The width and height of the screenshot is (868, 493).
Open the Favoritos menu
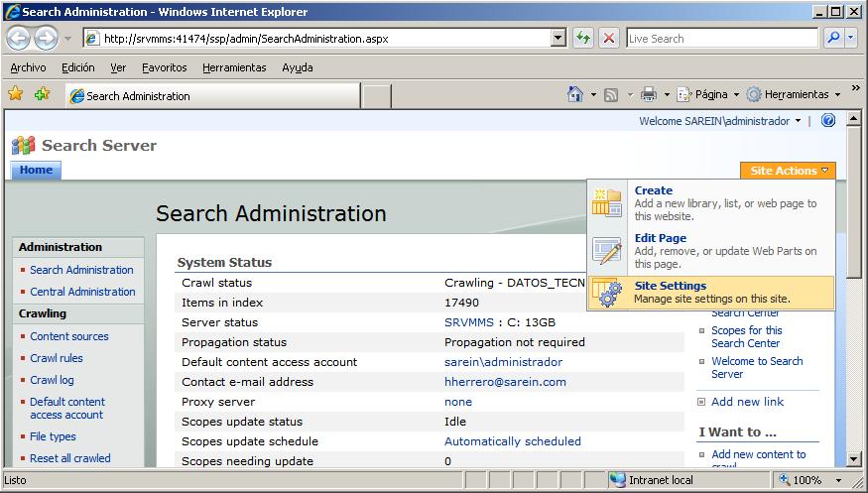click(165, 67)
